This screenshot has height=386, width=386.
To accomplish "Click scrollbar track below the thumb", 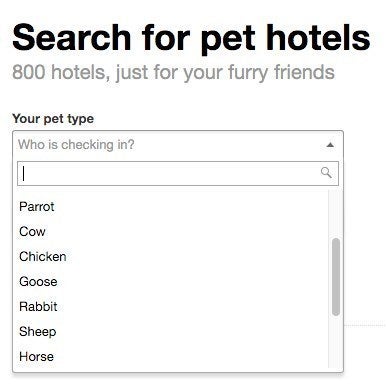I will (336, 342).
